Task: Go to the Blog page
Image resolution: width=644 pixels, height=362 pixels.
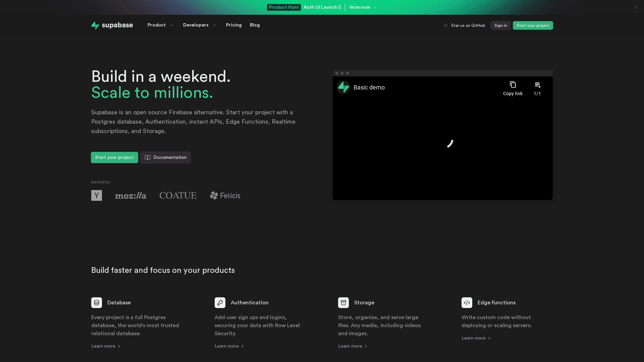Action: point(255,25)
